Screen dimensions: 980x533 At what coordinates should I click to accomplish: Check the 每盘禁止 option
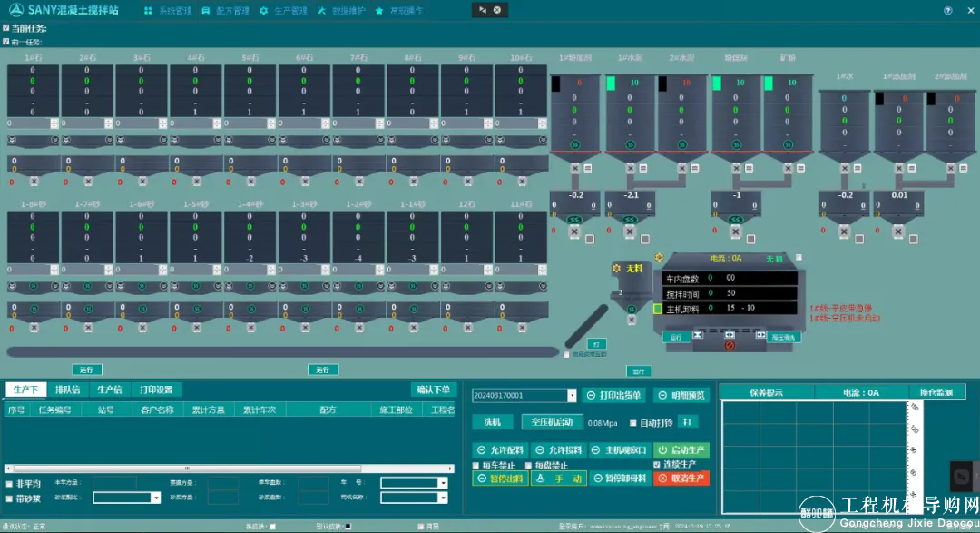529,466
